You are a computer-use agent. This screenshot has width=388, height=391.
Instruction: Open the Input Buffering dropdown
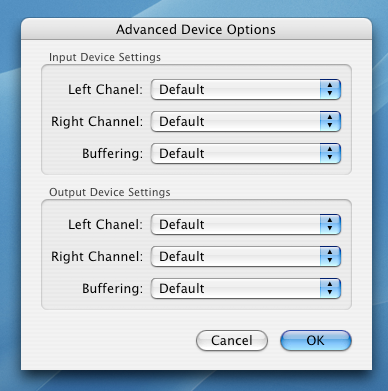click(246, 153)
